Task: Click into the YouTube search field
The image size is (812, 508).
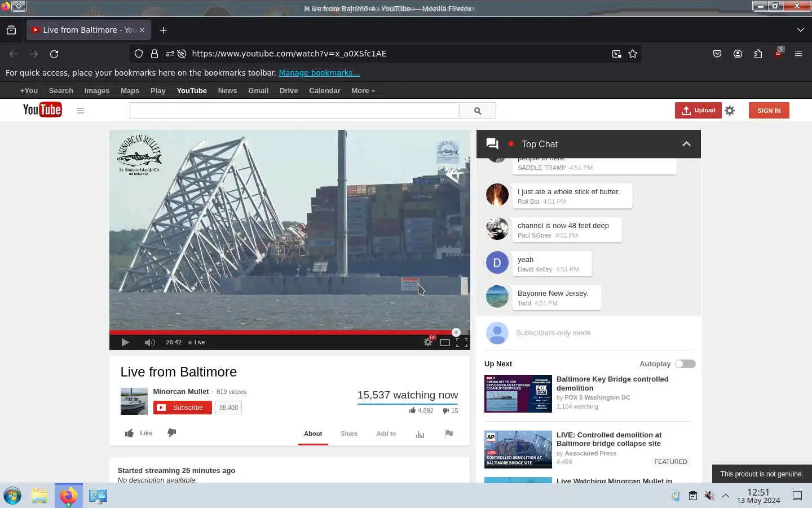Action: pyautogui.click(x=294, y=111)
